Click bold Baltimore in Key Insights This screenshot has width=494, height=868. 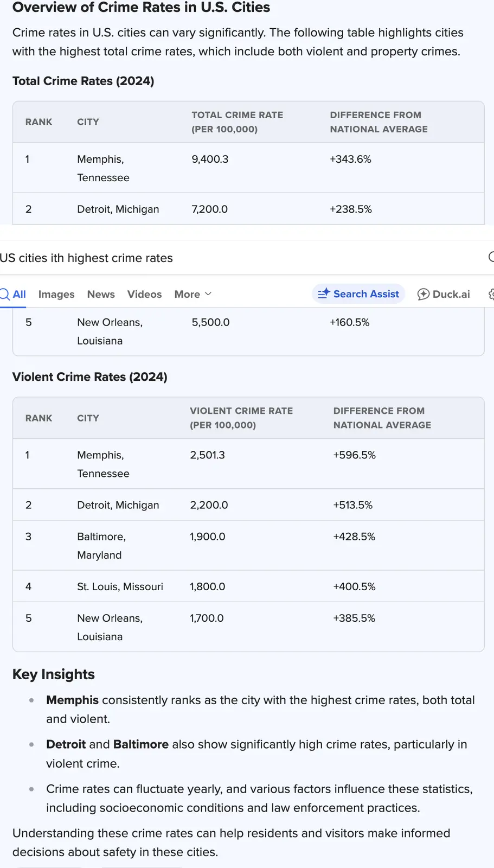tap(141, 744)
